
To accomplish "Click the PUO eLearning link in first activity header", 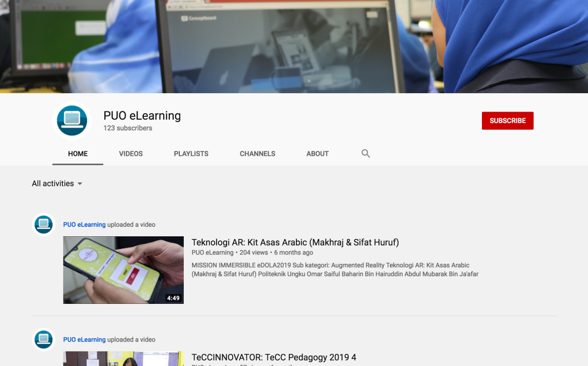I will (x=84, y=225).
